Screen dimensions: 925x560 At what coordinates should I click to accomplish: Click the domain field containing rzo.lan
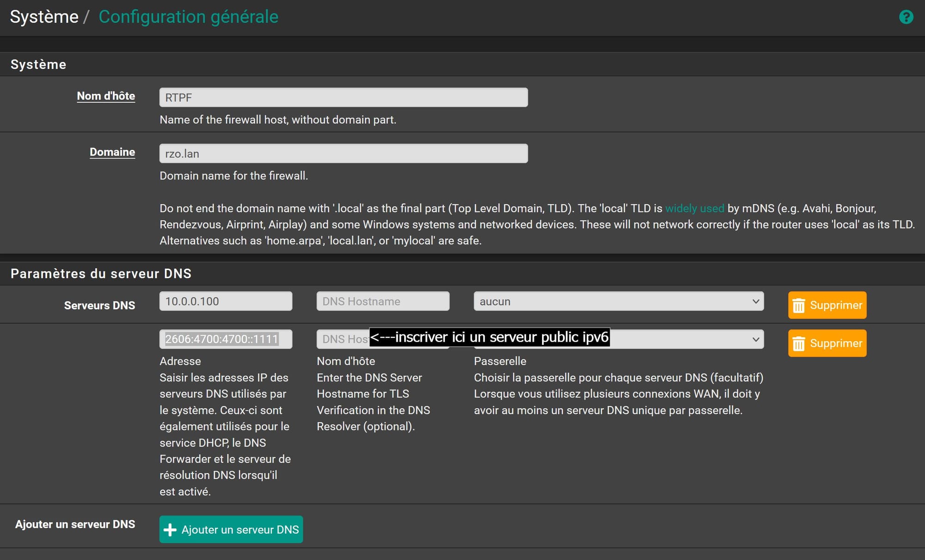point(343,154)
